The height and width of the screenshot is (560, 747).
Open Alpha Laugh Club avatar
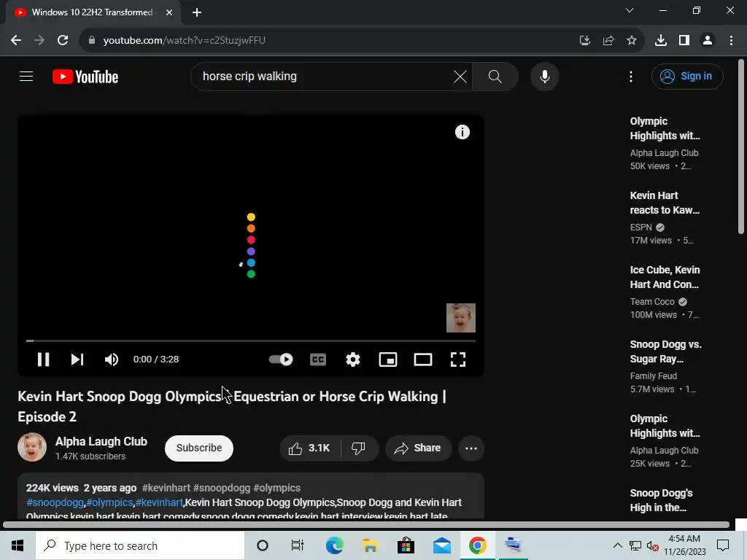coord(32,447)
